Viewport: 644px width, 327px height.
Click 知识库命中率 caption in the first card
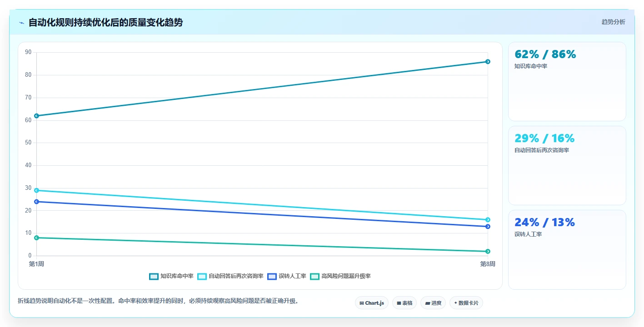click(531, 66)
